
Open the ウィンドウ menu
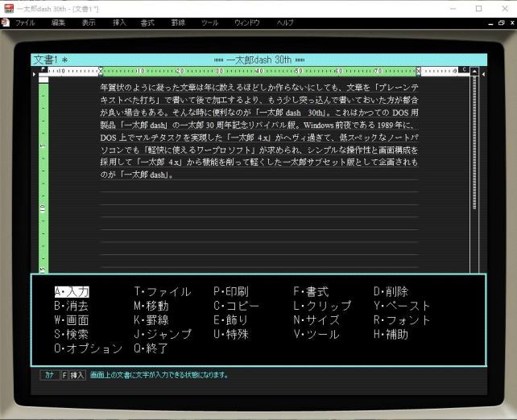point(247,23)
